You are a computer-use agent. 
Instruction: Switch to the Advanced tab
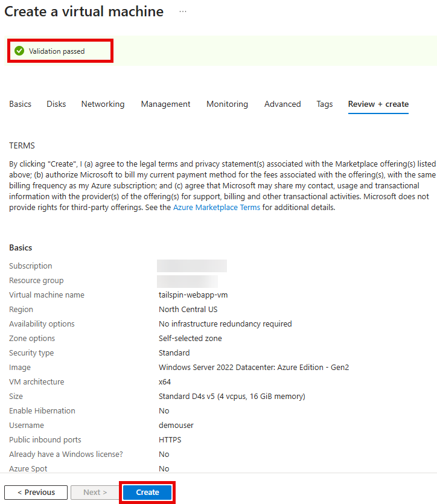(x=282, y=104)
